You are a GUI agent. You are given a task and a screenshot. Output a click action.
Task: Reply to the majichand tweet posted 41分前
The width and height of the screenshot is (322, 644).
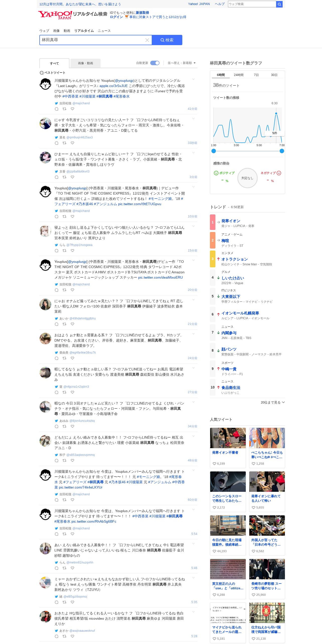click(57, 109)
